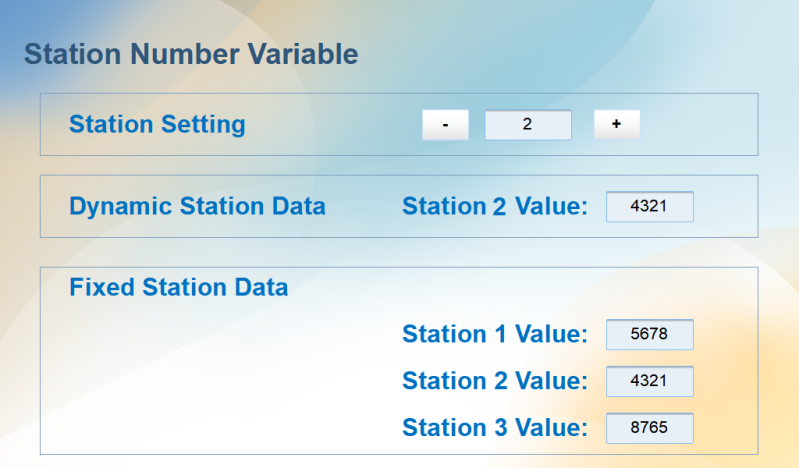
Task: Click the Fixed Station Data heading
Action: tap(178, 287)
